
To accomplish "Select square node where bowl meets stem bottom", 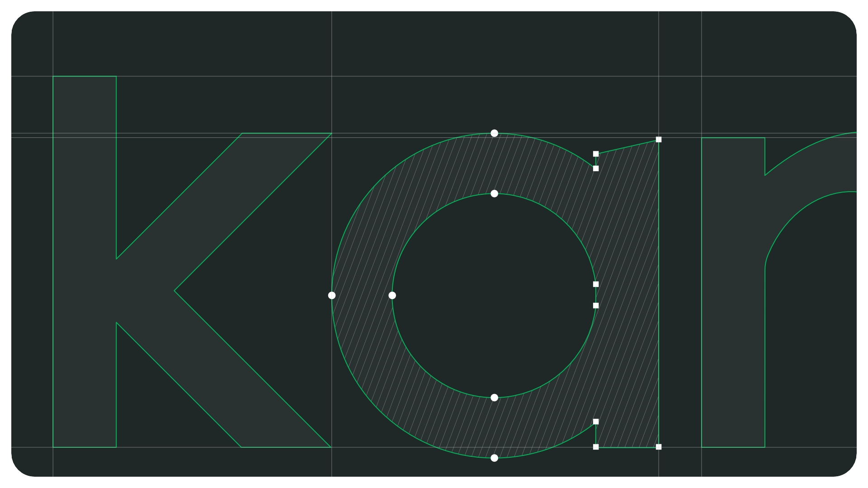I will tap(596, 422).
